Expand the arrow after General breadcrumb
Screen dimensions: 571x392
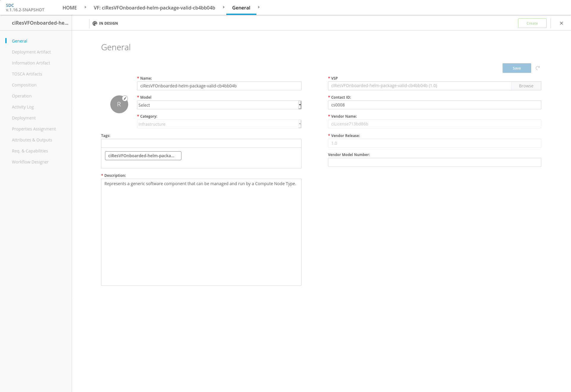click(x=259, y=7)
